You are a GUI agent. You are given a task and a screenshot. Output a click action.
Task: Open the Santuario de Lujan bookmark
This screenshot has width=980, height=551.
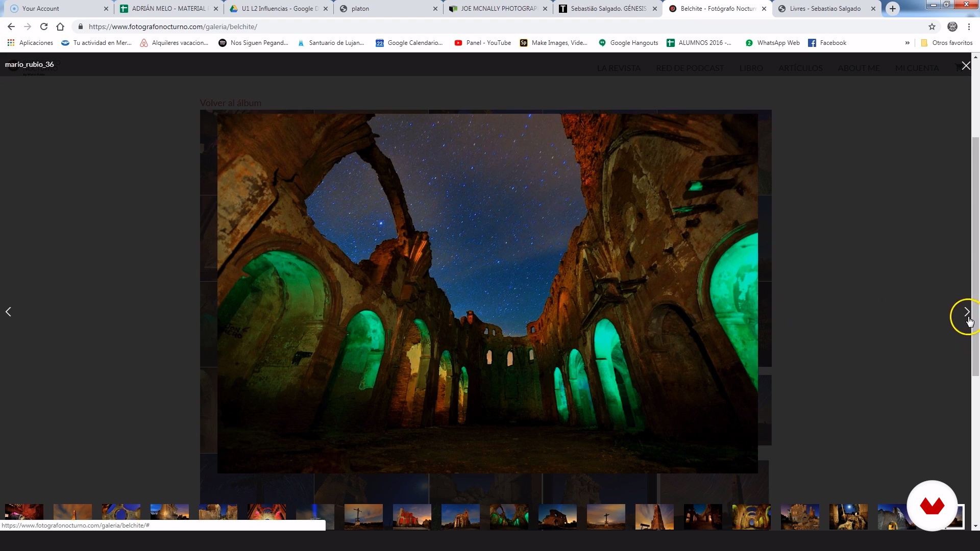click(x=331, y=43)
